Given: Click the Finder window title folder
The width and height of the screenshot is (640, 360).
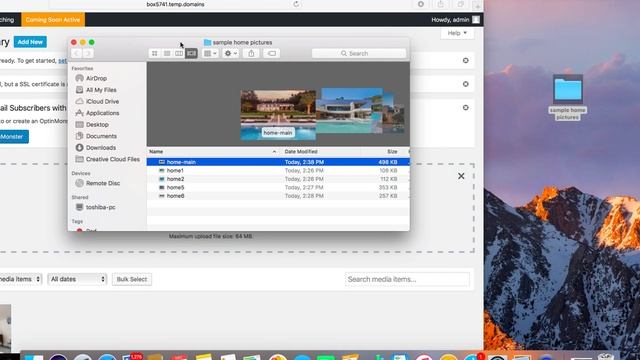Looking at the screenshot, I should [207, 42].
